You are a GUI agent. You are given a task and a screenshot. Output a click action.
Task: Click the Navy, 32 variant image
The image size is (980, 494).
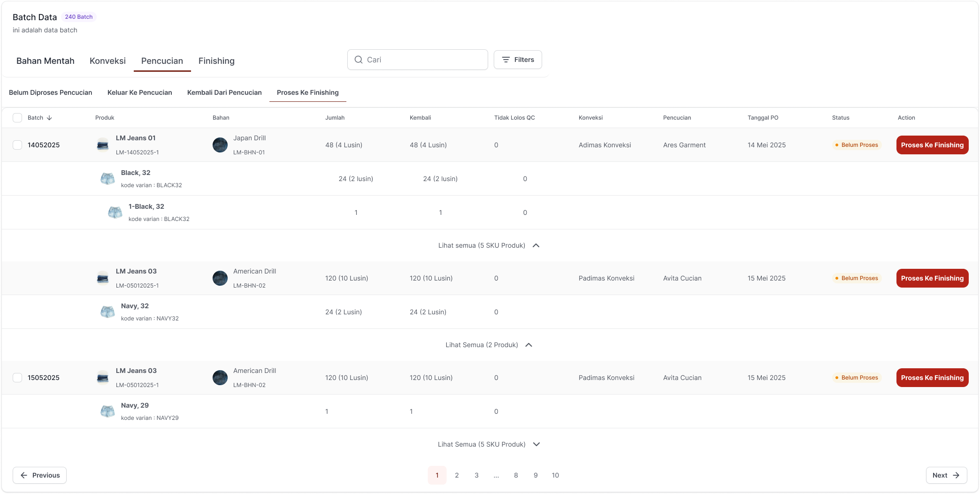pos(107,312)
